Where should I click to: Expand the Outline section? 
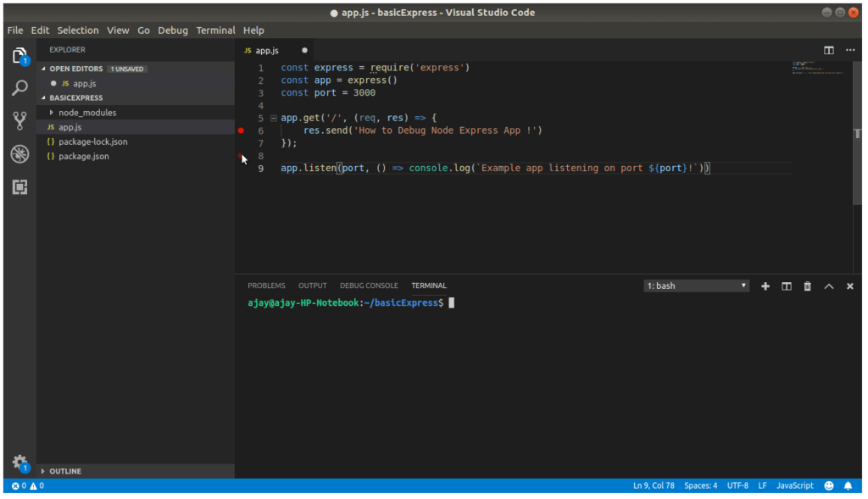tap(43, 472)
